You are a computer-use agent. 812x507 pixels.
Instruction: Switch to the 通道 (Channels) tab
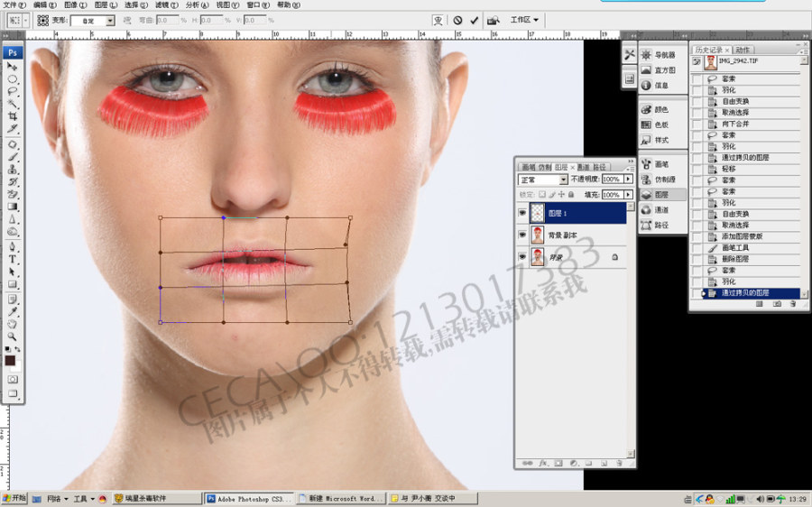coord(583,167)
